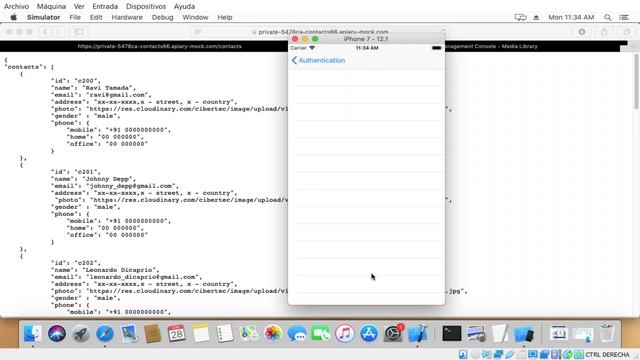This screenshot has height=360, width=640.
Task: Open the Apple menu
Action: [13, 17]
